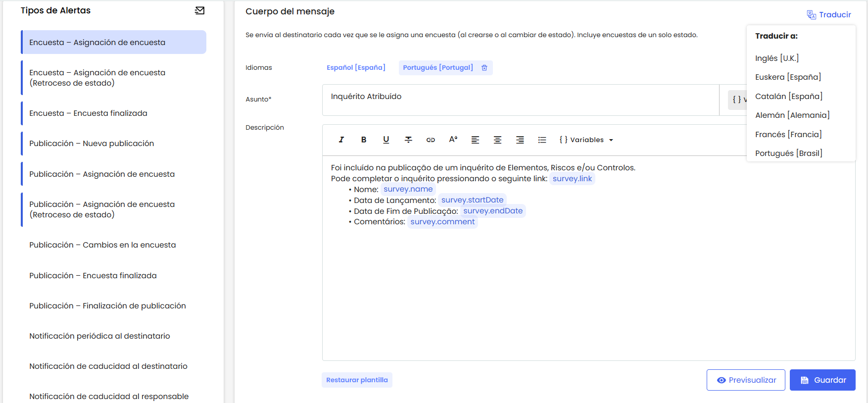Insert a bulleted list

(x=542, y=140)
